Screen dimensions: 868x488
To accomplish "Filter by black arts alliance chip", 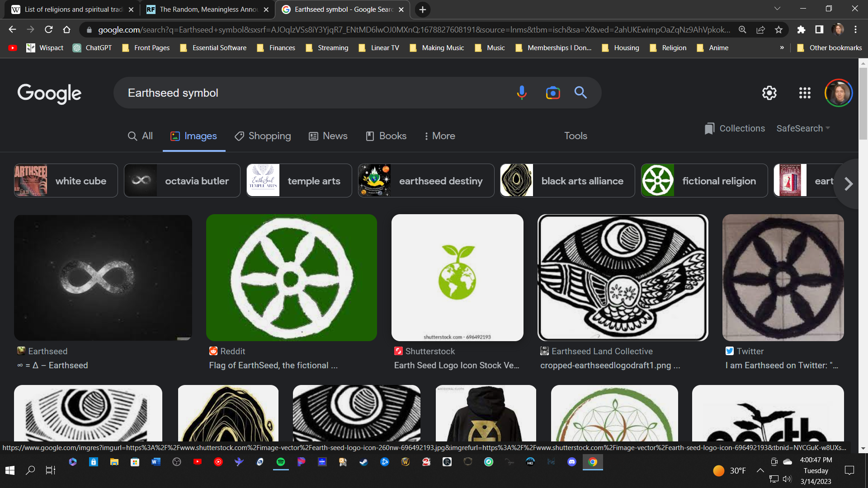I will coord(567,181).
